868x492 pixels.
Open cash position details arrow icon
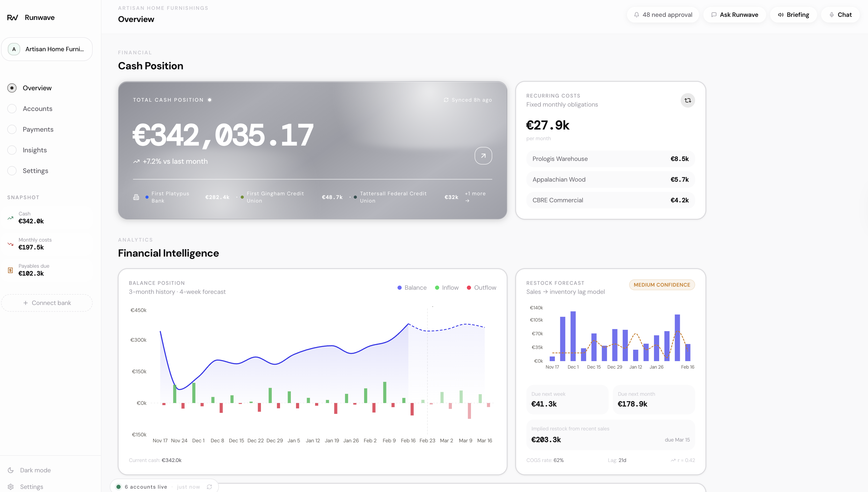click(483, 156)
